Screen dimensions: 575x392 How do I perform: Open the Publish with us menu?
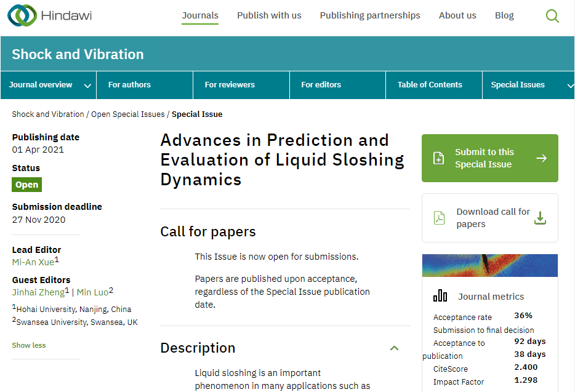[269, 15]
